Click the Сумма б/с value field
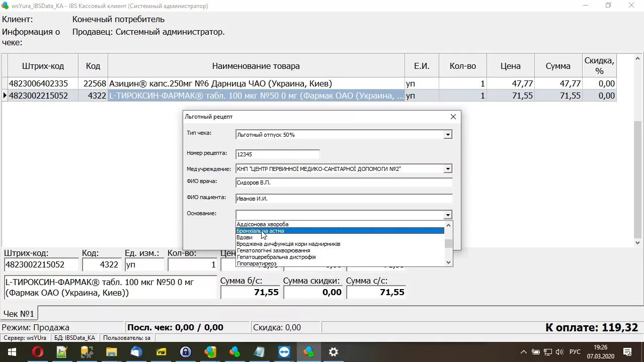 pyautogui.click(x=251, y=292)
